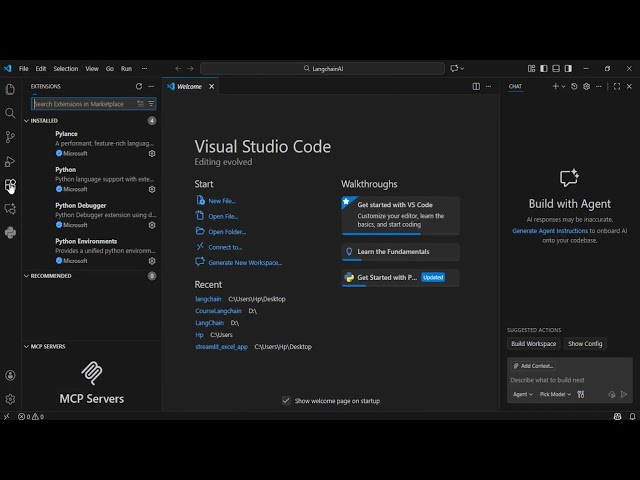
Task: Open the Accounts menu icon
Action: point(10,375)
